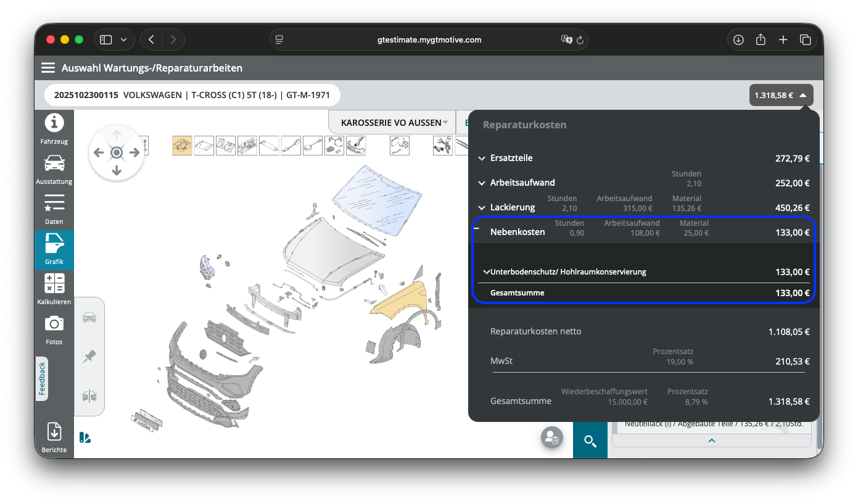Open a new Safari tab
858x504 pixels.
pyautogui.click(x=783, y=39)
